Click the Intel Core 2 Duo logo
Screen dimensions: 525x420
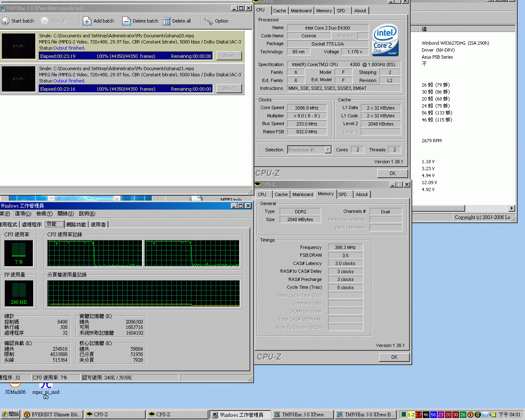click(385, 40)
